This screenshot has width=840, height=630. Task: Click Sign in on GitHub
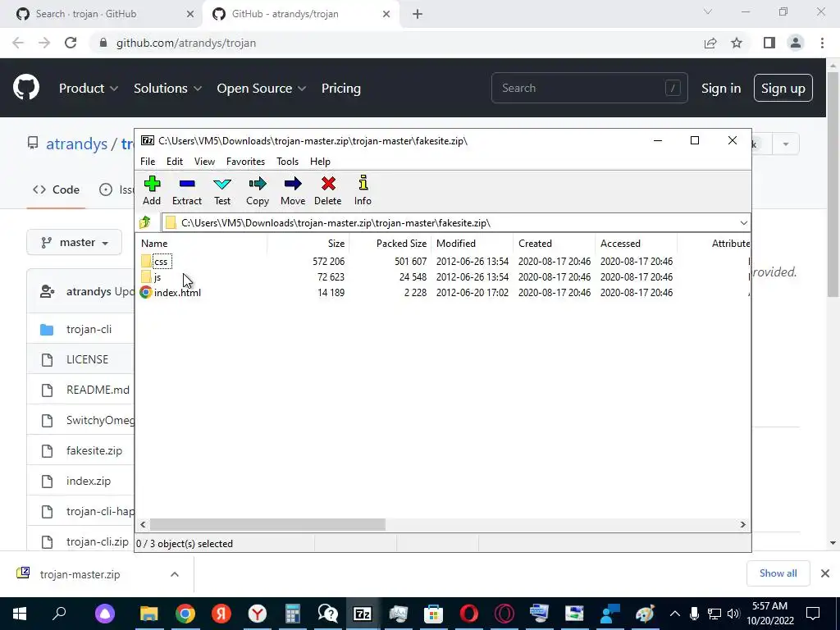[721, 89]
